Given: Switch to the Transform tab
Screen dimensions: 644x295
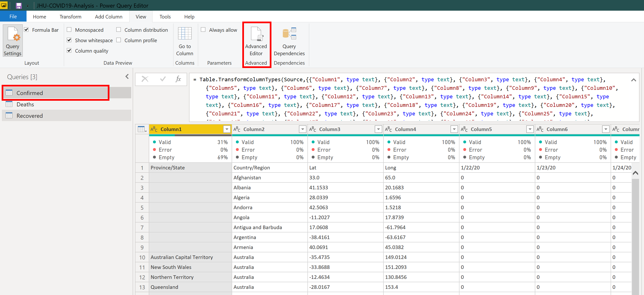Looking at the screenshot, I should (70, 17).
